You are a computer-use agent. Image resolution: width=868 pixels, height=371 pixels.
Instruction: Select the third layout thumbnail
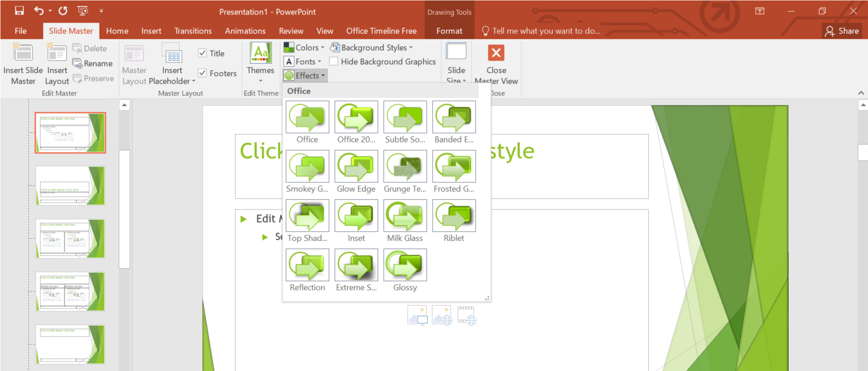click(71, 238)
